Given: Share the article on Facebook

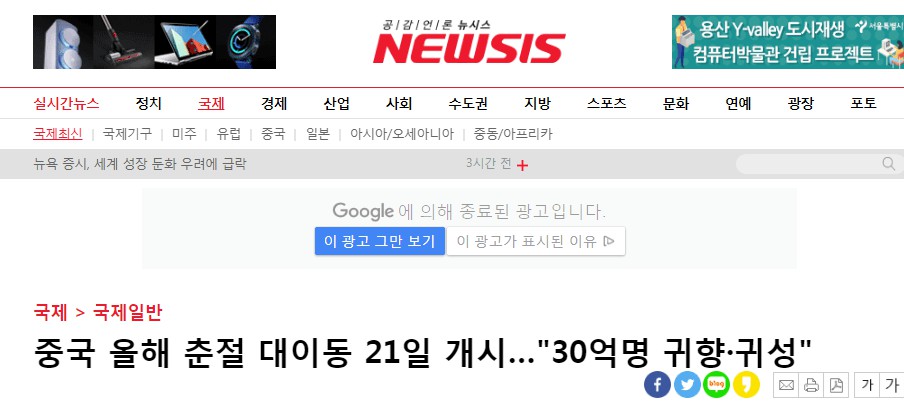Looking at the screenshot, I should [657, 385].
